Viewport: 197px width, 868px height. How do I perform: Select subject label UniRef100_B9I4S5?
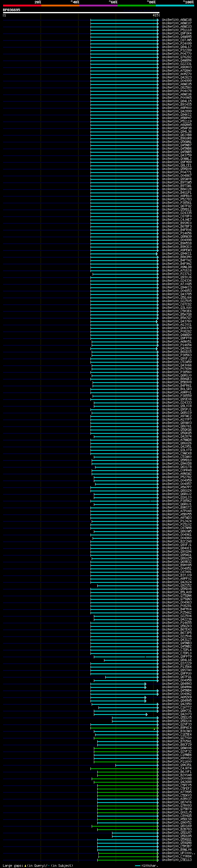[177, 104]
